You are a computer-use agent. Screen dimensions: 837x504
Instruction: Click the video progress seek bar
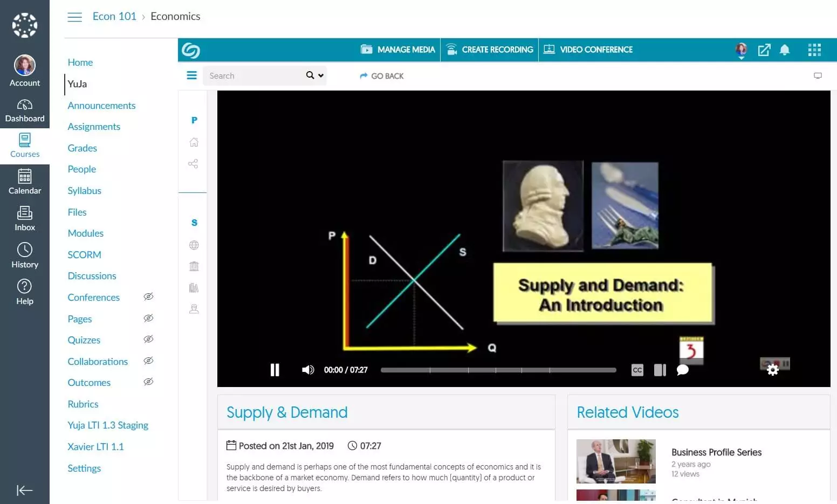[498, 370]
